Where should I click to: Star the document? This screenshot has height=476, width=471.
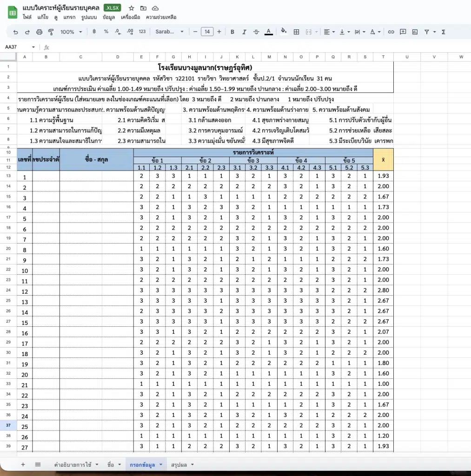(x=131, y=8)
